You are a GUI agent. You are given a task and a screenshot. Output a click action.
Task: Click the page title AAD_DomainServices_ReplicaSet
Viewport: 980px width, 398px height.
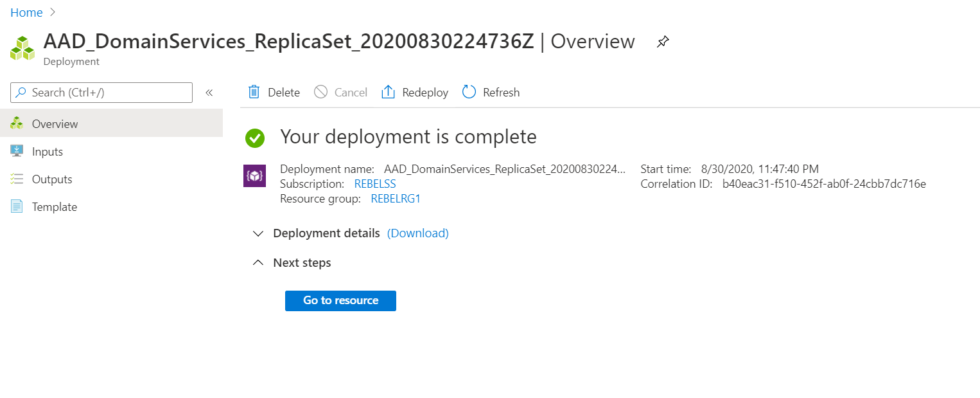(288, 41)
